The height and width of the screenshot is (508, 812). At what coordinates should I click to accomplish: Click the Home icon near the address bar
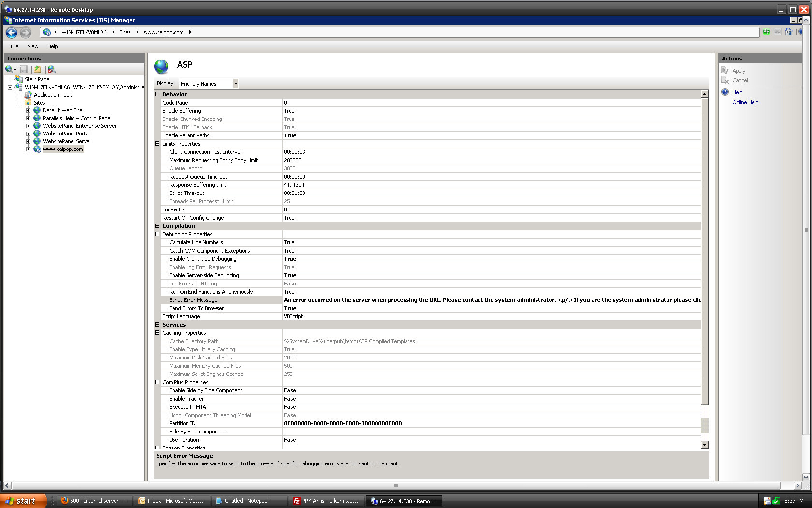pos(789,32)
